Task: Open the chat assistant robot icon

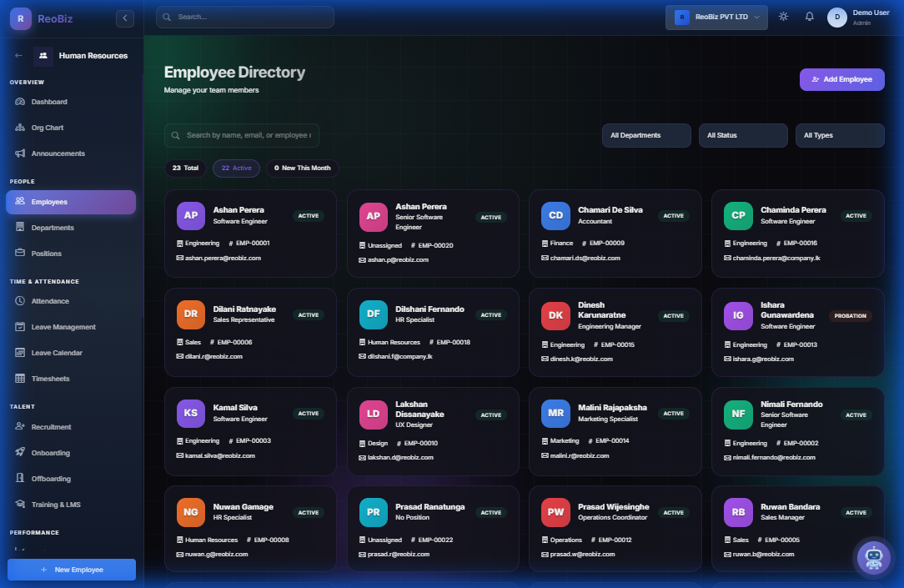Action: [x=872, y=557]
